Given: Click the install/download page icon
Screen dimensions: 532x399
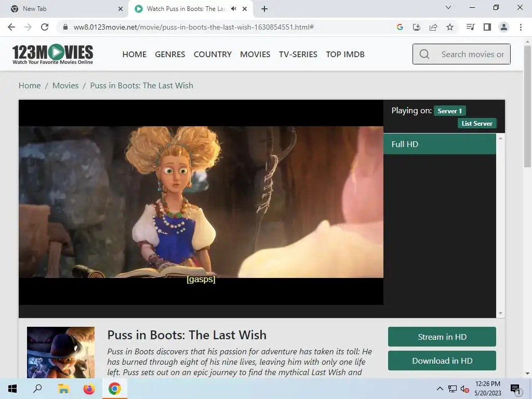Looking at the screenshot, I should 416,27.
